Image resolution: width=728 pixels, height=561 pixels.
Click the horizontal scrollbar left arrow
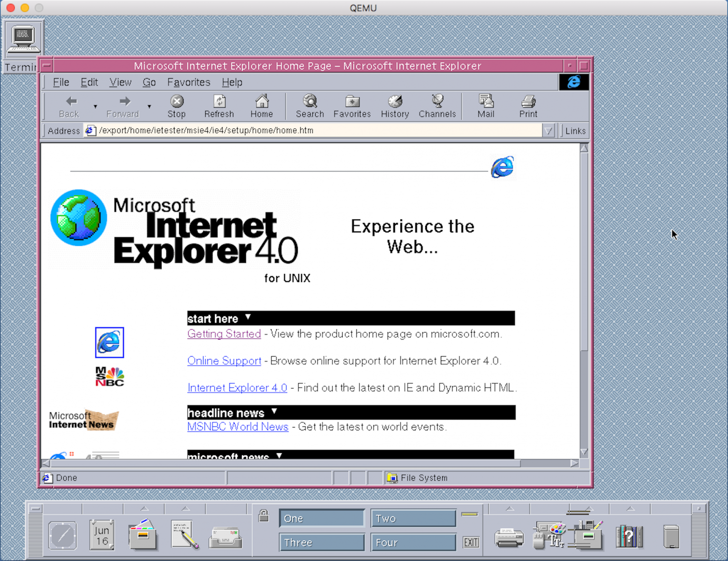click(46, 463)
